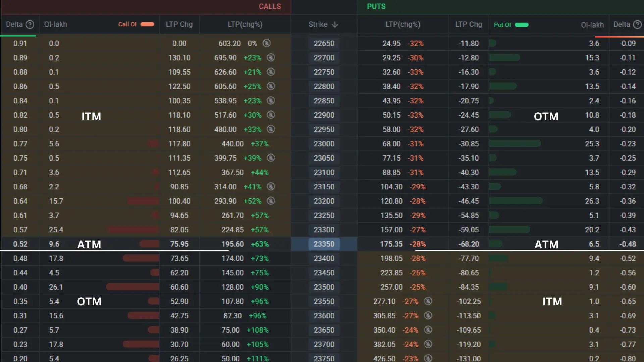Click the calls Delta column header
This screenshot has width=644, height=362.
[x=14, y=24]
